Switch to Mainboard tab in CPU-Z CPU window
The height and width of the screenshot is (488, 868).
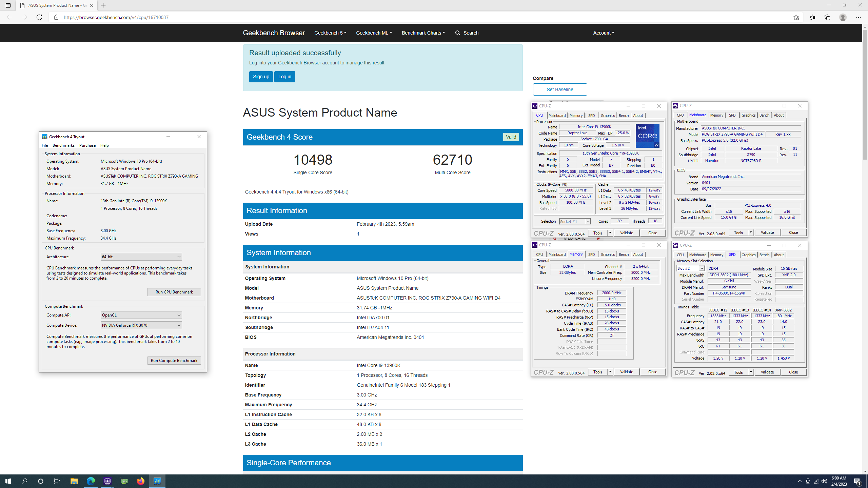tap(557, 116)
